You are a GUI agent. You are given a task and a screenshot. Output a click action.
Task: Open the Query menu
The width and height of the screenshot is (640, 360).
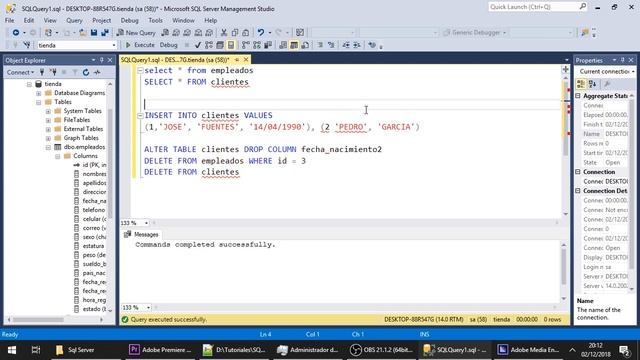pos(74,20)
